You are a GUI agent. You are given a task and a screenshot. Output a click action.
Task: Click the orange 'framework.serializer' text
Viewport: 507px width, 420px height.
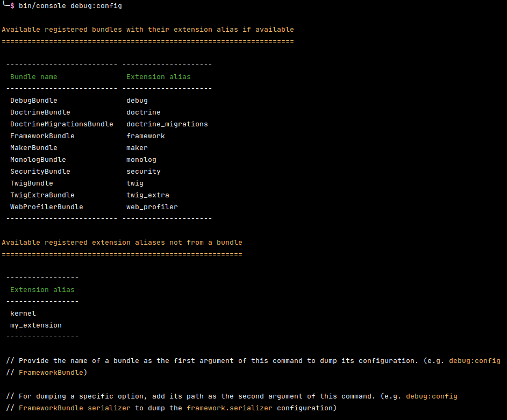click(x=230, y=408)
